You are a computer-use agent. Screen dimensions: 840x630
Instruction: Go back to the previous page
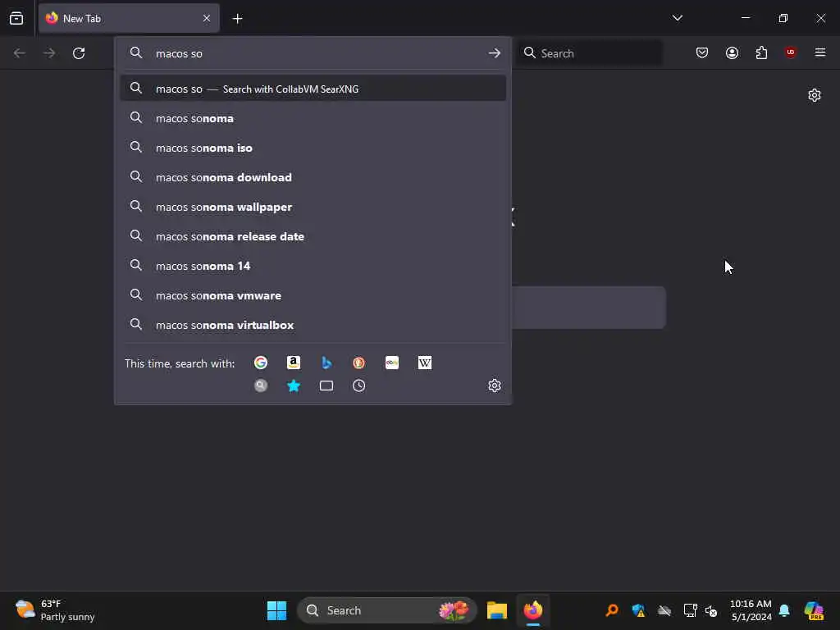[20, 53]
